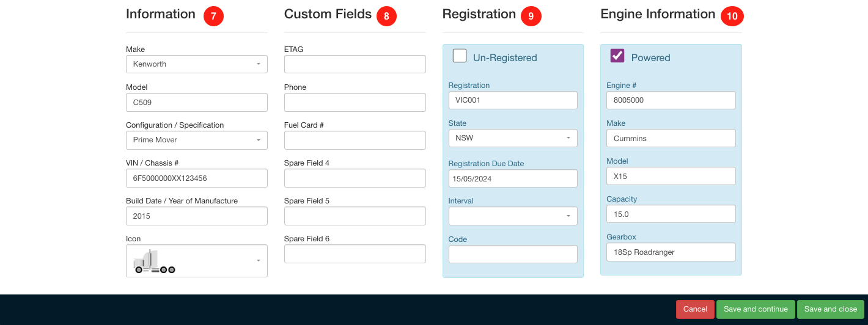
Task: Click Save and continue
Action: tap(756, 309)
